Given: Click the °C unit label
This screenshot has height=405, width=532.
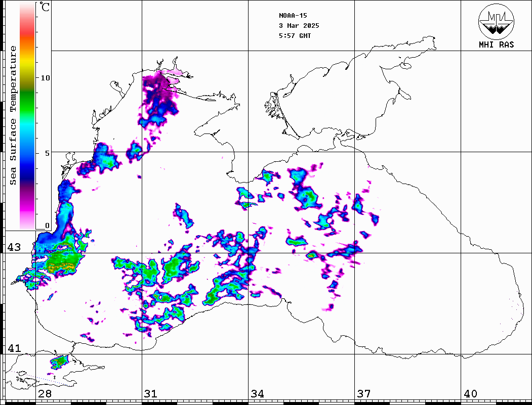Looking at the screenshot, I should (x=45, y=7).
